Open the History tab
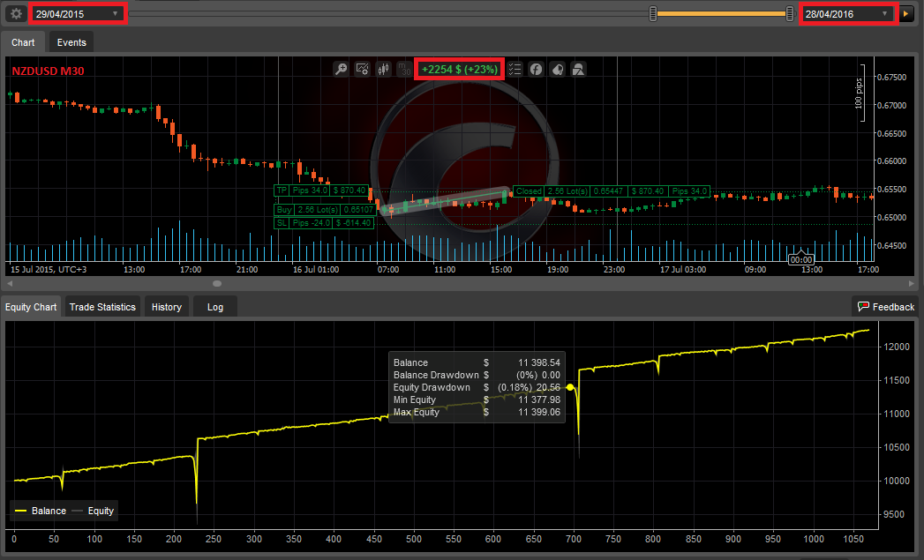 [167, 307]
